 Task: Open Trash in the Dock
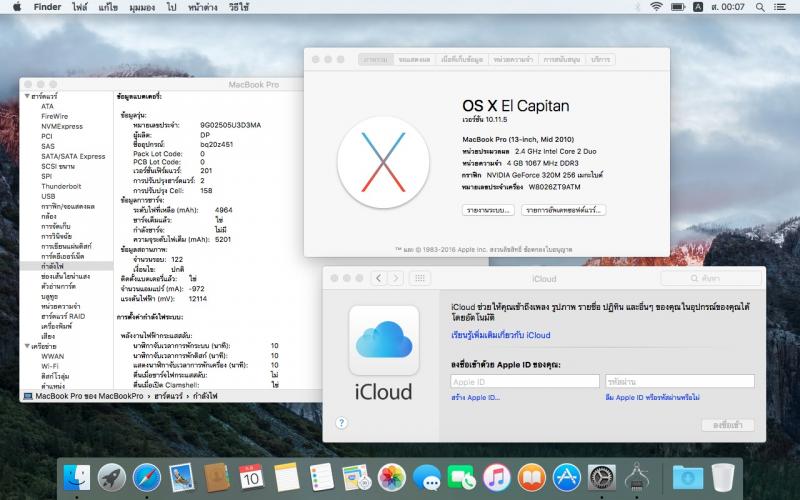click(x=722, y=478)
